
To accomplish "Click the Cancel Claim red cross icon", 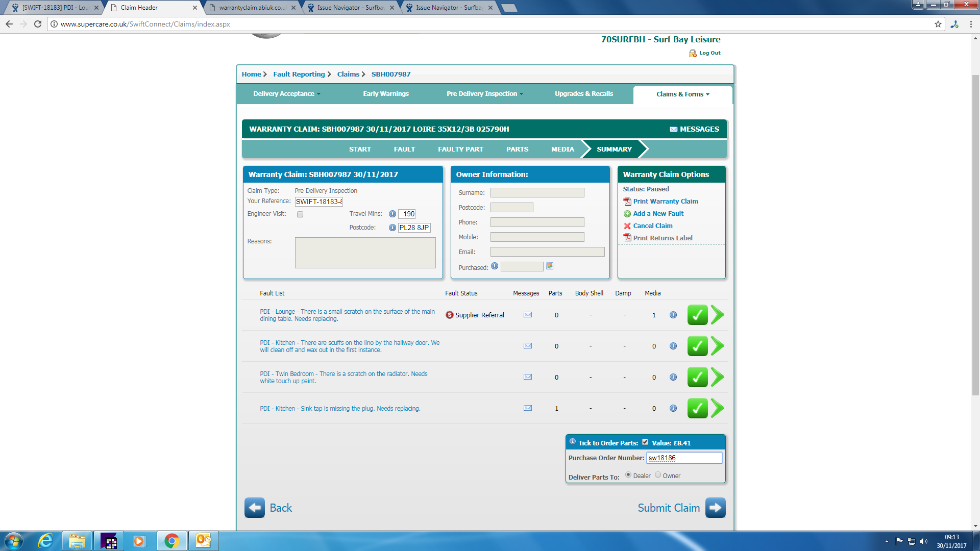I will coord(627,226).
